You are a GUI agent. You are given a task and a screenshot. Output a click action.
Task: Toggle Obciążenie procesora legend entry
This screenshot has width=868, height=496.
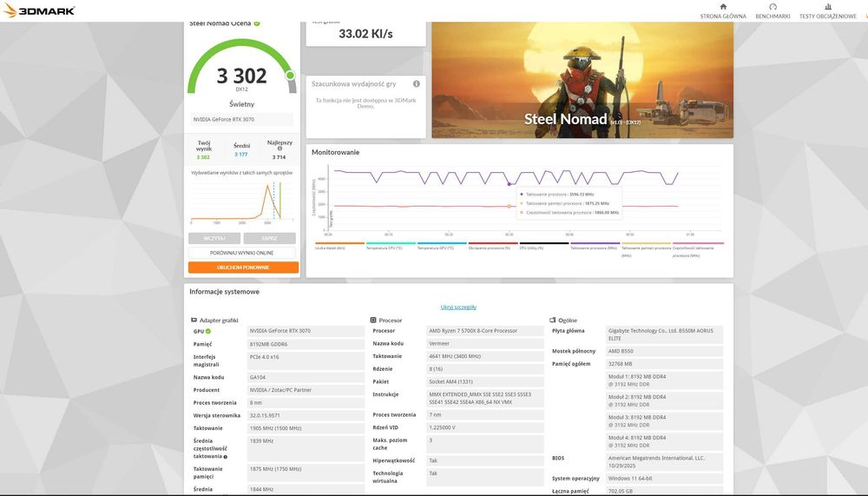493,246
